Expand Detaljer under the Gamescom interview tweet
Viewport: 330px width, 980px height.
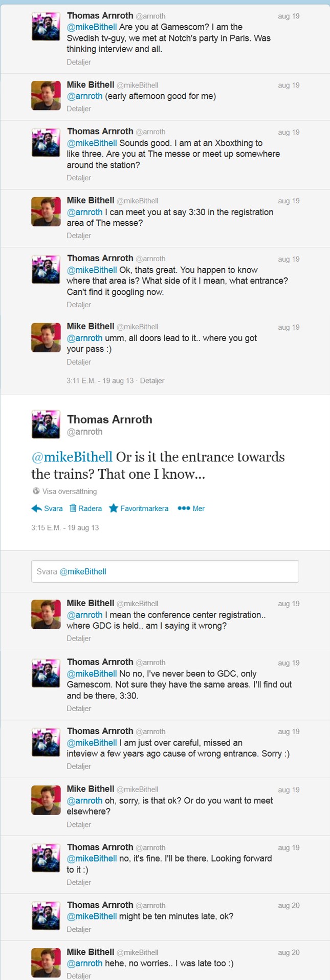[79, 62]
